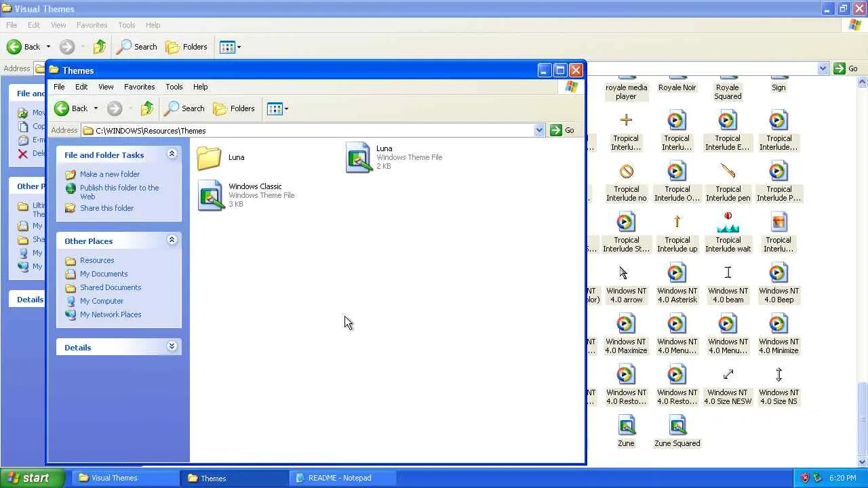868x488 pixels.
Task: Open the Luna folder in Themes window
Action: click(x=209, y=157)
